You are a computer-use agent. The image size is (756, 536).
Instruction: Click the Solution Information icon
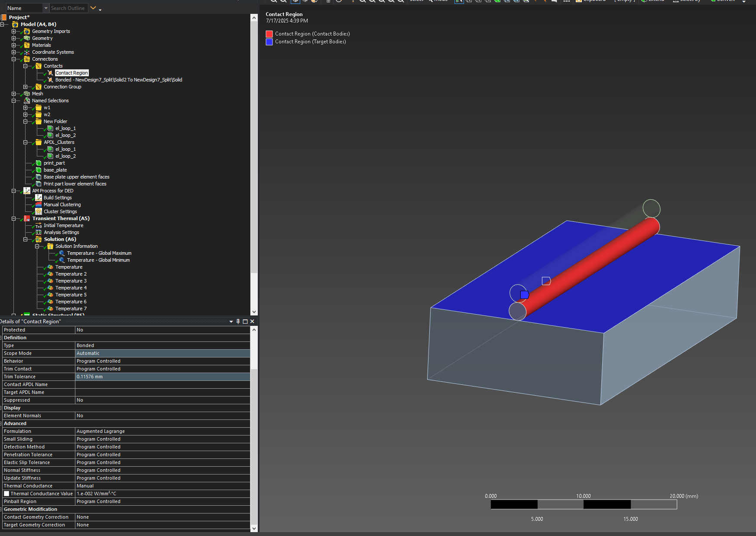(x=50, y=246)
